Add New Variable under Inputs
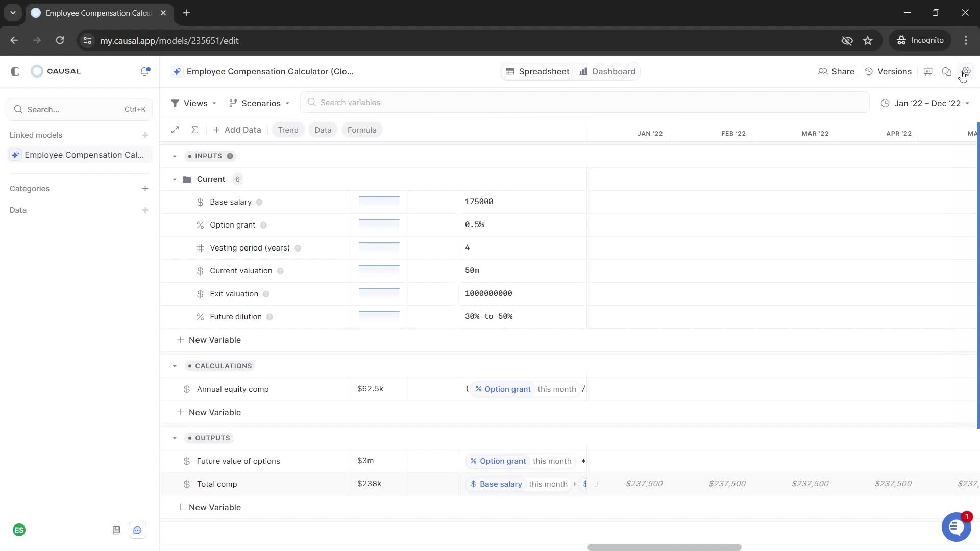This screenshot has height=551, width=980. pyautogui.click(x=209, y=340)
